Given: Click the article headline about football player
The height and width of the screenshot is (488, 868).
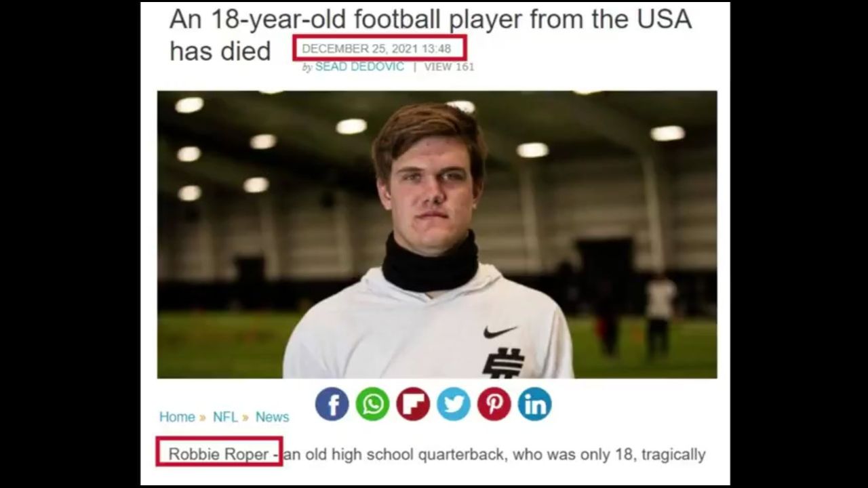Looking at the screenshot, I should point(431,35).
